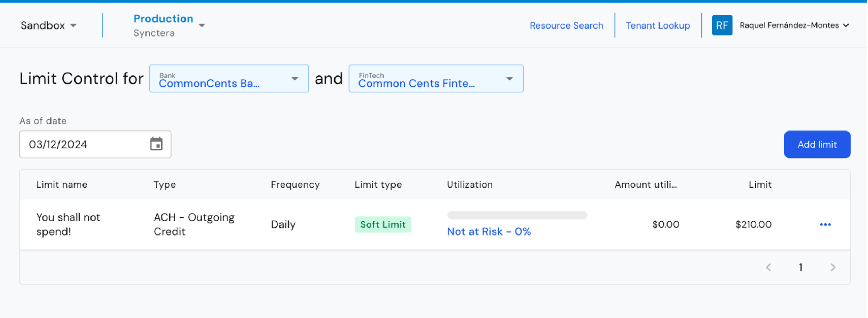
Task: Click the $210.00 limit value
Action: coord(753,225)
